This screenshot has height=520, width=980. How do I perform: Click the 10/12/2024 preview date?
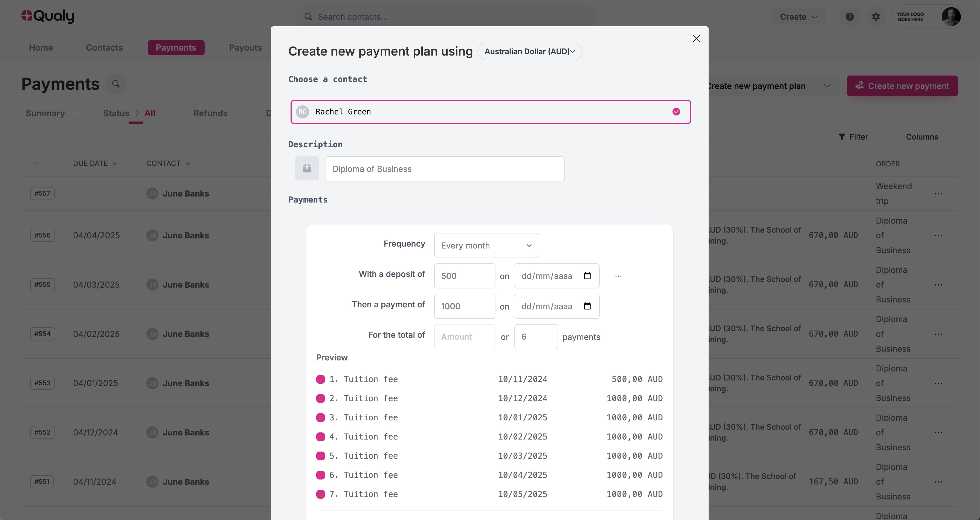[x=522, y=398]
